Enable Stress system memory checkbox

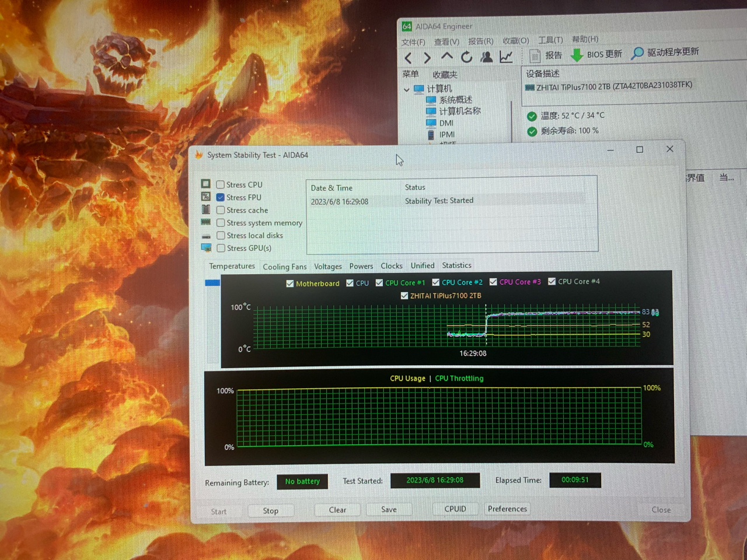pos(221,223)
